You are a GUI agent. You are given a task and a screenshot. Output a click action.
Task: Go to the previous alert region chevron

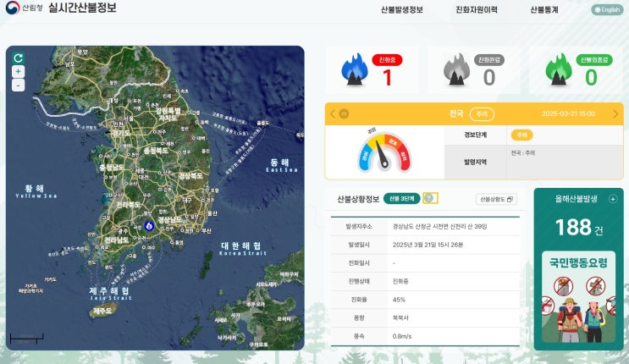(x=333, y=113)
